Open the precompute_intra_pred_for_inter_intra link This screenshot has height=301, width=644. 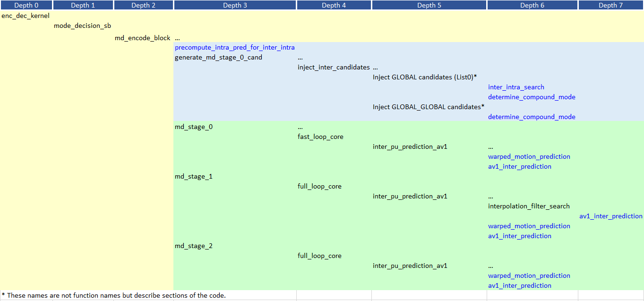(x=234, y=47)
